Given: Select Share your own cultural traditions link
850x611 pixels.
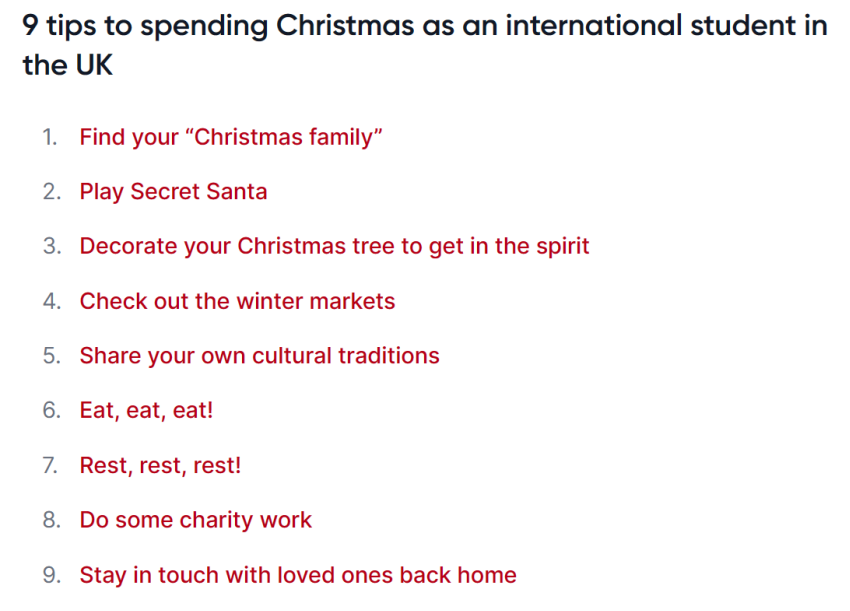Looking at the screenshot, I should point(260,356).
